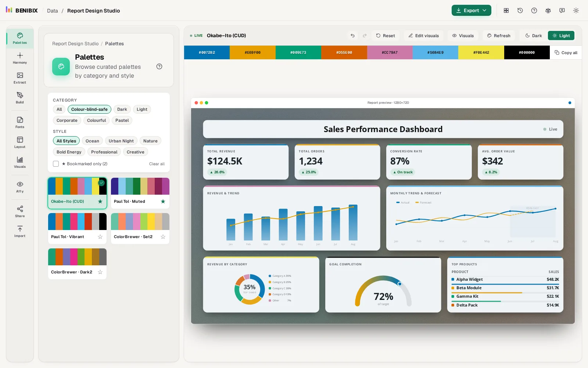Screen dimensions: 588x368
Task: Open the Harmony tool in sidebar
Action: click(x=20, y=58)
